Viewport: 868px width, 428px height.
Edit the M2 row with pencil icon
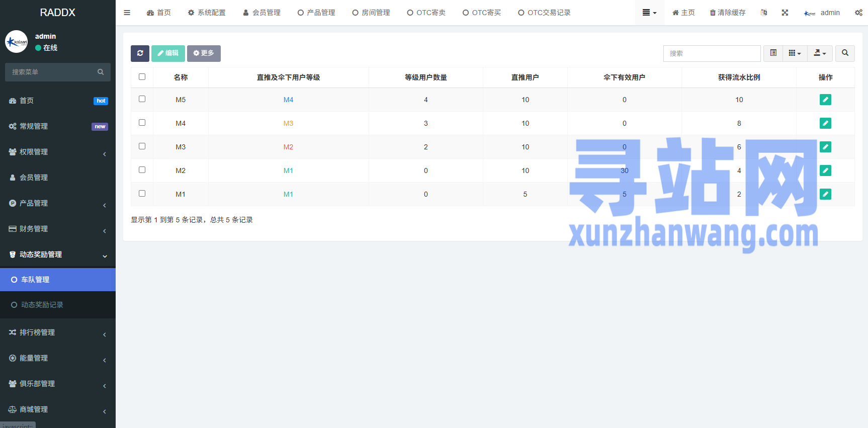(x=825, y=170)
